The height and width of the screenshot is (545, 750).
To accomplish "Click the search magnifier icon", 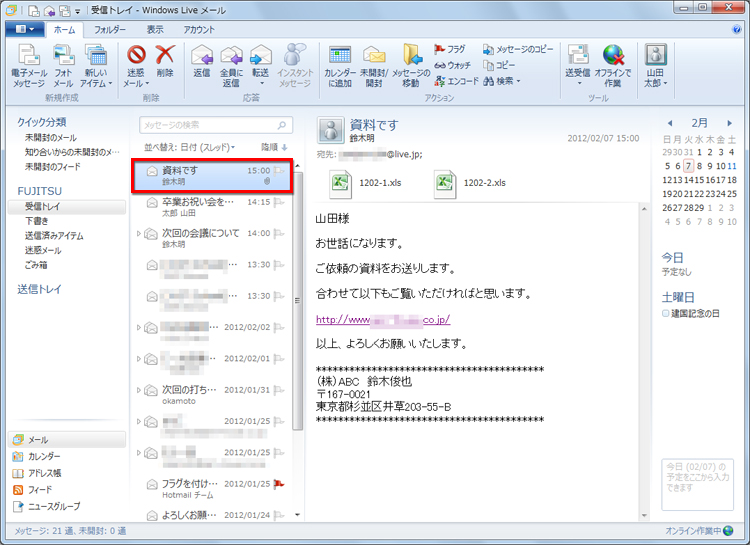I will click(282, 125).
